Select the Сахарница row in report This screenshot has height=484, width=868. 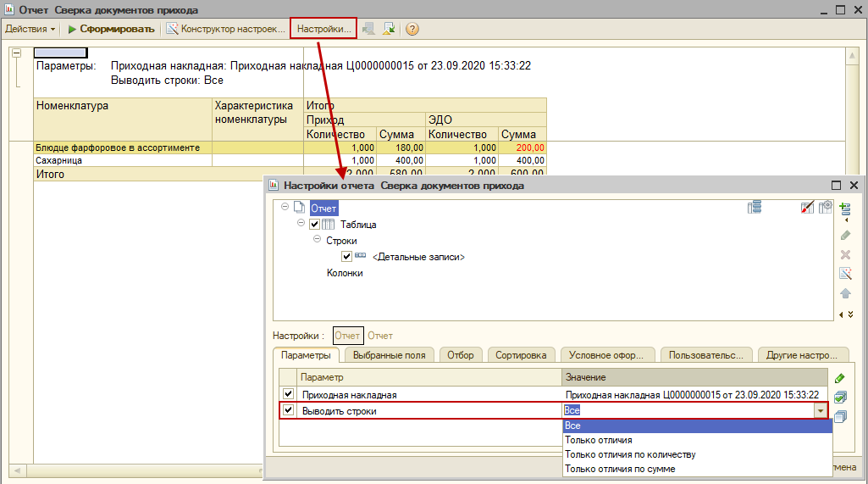pos(290,160)
